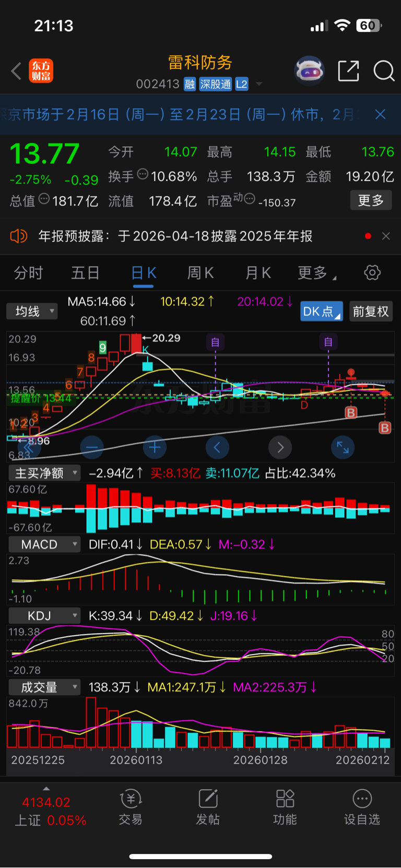Tap the info icon beside 换手

143,174
